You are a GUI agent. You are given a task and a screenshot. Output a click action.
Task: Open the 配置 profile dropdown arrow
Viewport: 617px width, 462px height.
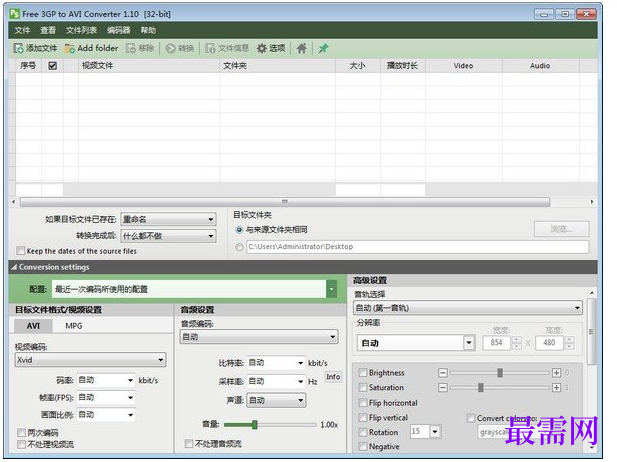point(331,289)
